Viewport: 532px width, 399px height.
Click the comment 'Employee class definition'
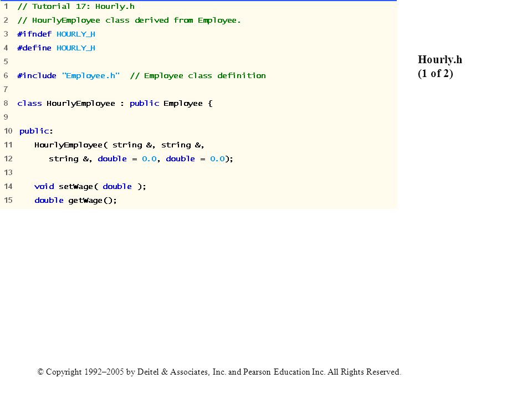(198, 76)
